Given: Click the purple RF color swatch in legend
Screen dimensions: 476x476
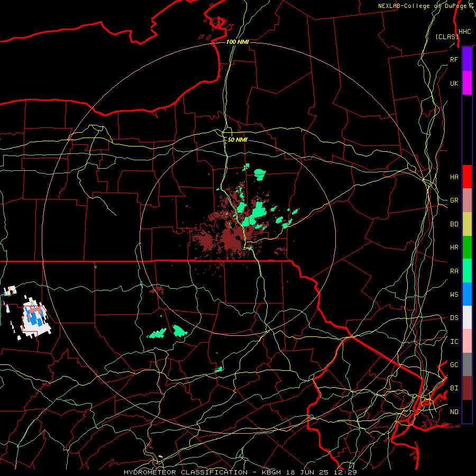Looking at the screenshot, I should [467, 59].
